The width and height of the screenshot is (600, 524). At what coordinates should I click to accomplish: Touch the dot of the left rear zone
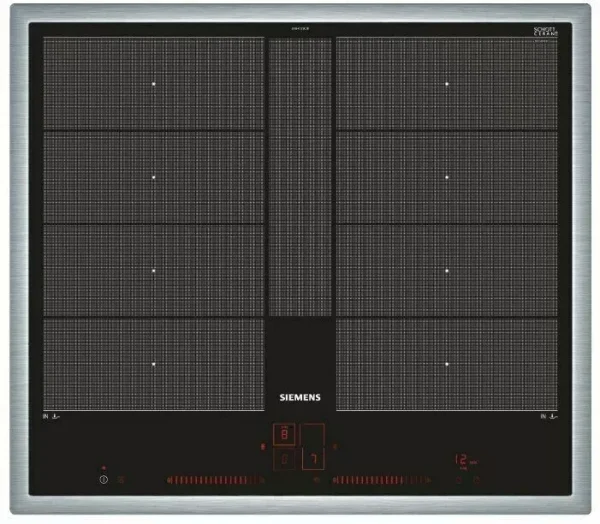pos(154,84)
